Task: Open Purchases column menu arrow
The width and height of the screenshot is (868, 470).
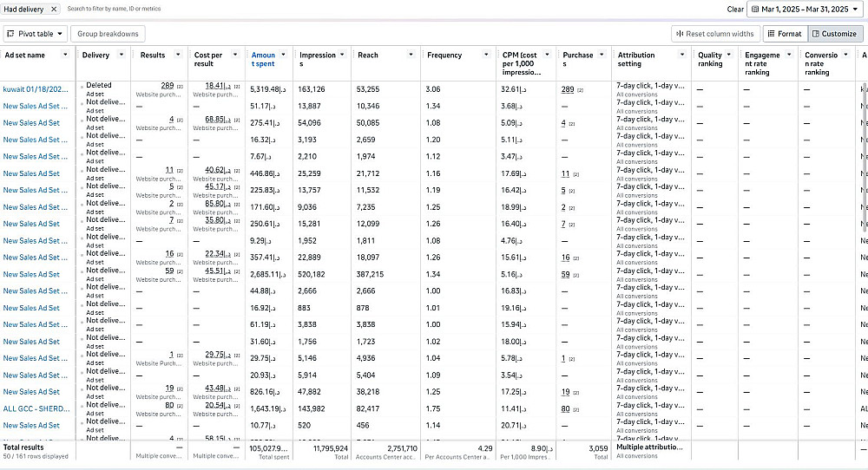Action: pos(602,54)
